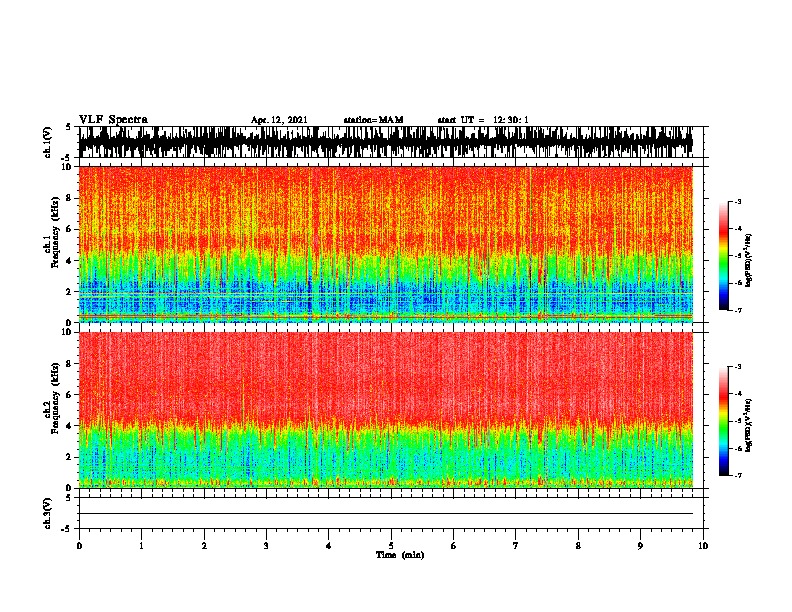Image resolution: width=792 pixels, height=612 pixels.
Task: Click the '10' kHz tick of ch.1 spectrogram
Action: point(67,167)
